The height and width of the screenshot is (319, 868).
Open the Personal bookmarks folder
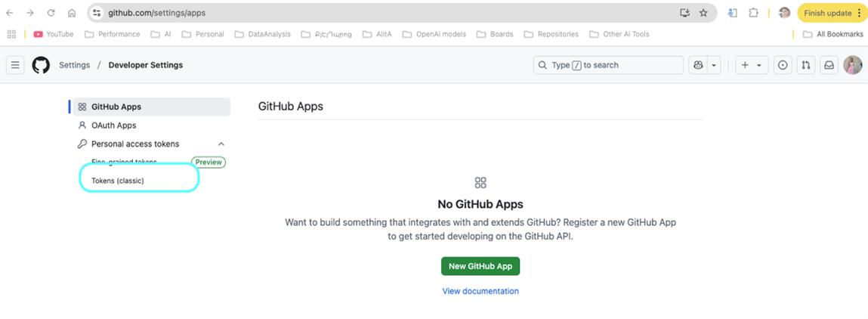point(203,34)
